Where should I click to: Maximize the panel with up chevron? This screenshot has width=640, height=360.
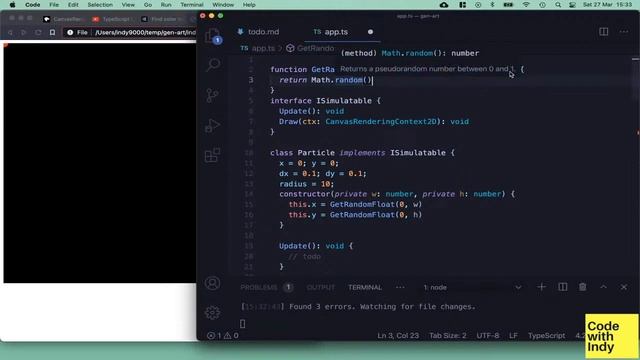click(x=603, y=287)
